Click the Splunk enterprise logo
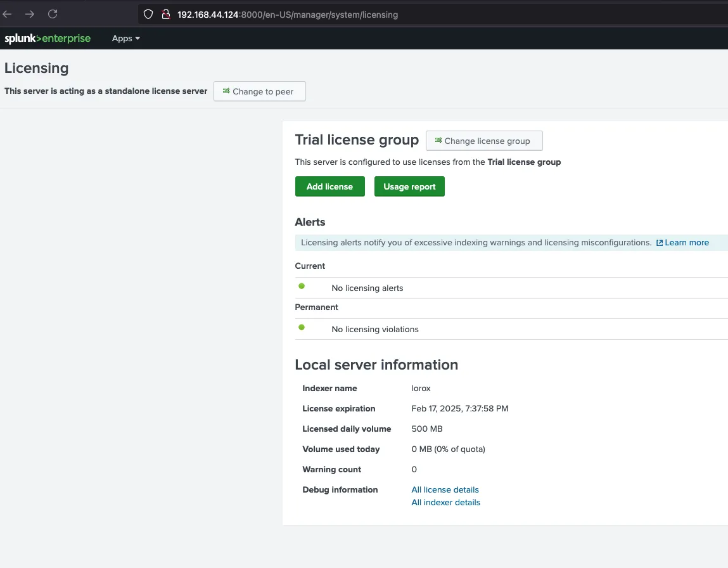The height and width of the screenshot is (568, 728). pyautogui.click(x=48, y=39)
